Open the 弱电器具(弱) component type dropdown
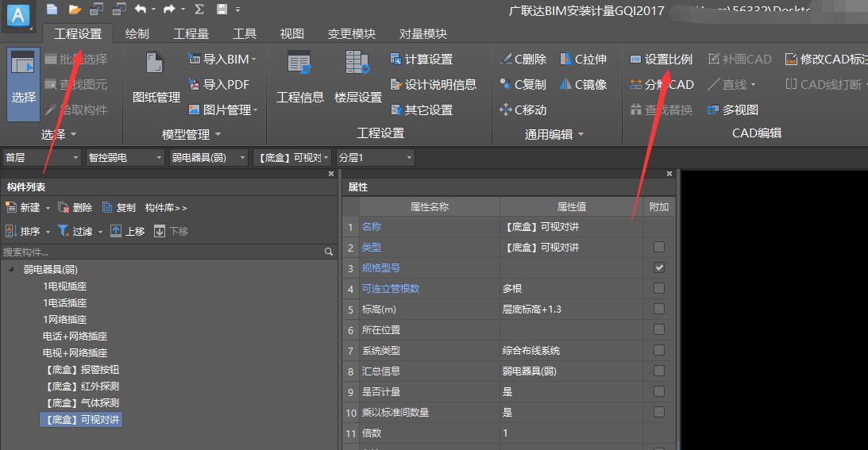The image size is (868, 450). (208, 158)
